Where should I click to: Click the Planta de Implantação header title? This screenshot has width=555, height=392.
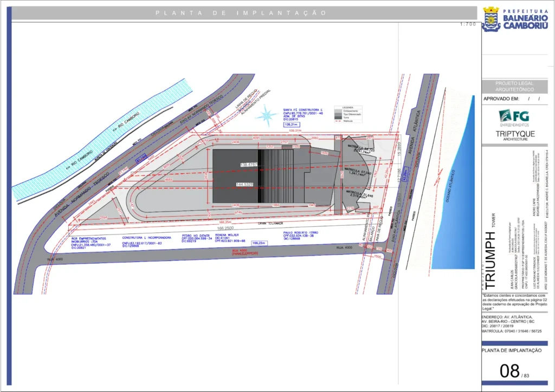241,12
